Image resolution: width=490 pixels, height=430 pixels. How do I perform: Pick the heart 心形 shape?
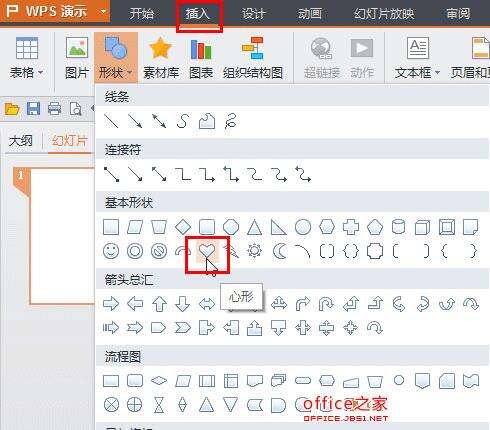[207, 251]
